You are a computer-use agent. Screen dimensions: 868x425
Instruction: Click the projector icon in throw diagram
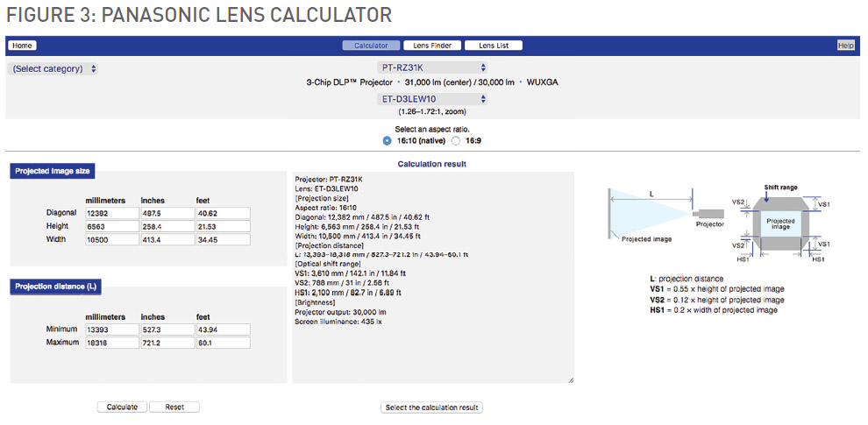click(709, 214)
